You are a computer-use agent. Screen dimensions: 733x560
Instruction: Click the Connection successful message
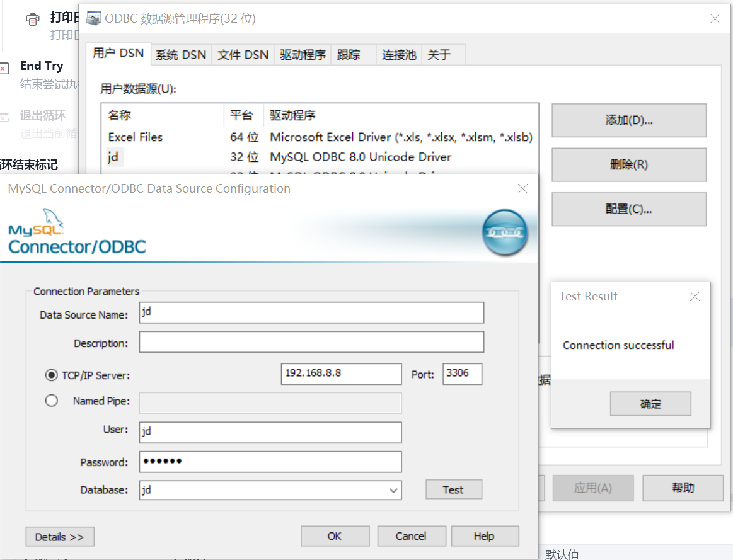tap(618, 345)
